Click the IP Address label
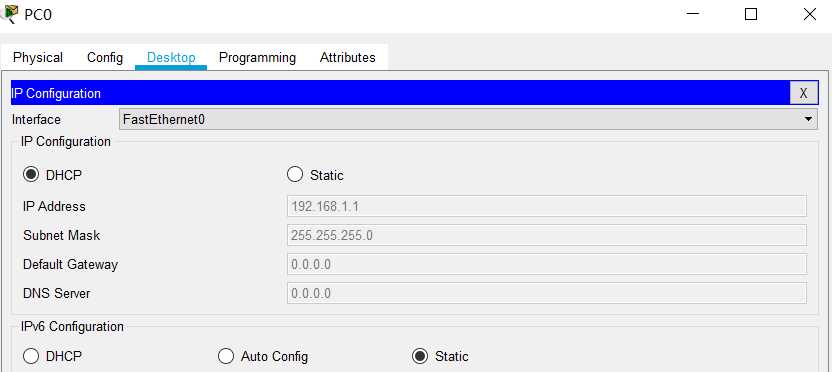Image resolution: width=832 pixels, height=372 pixels. [x=54, y=206]
